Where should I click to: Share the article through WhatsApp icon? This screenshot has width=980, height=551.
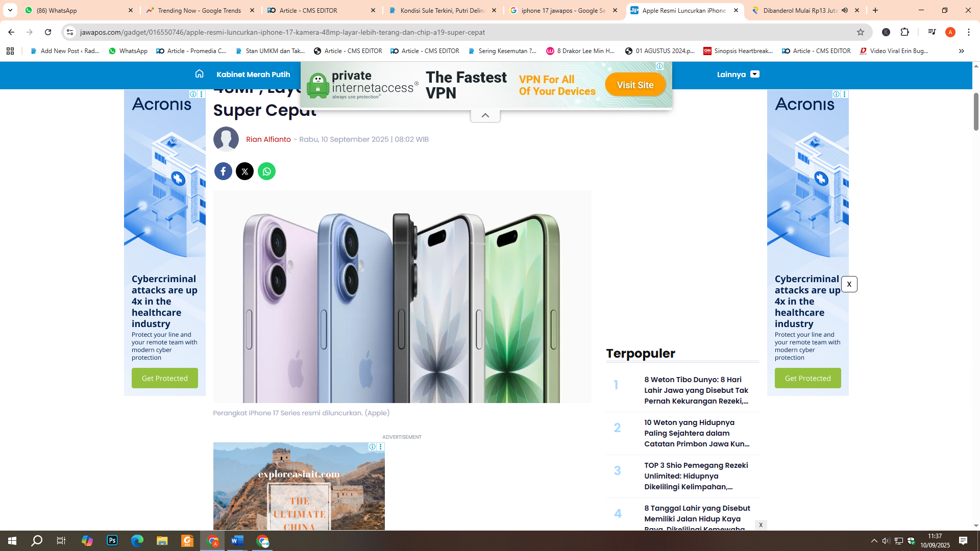[x=266, y=171]
